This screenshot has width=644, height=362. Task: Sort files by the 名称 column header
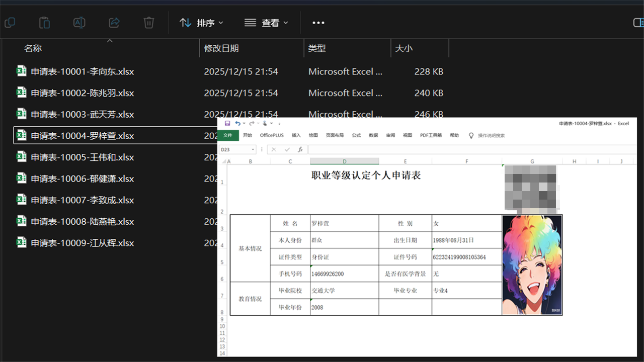(33, 48)
